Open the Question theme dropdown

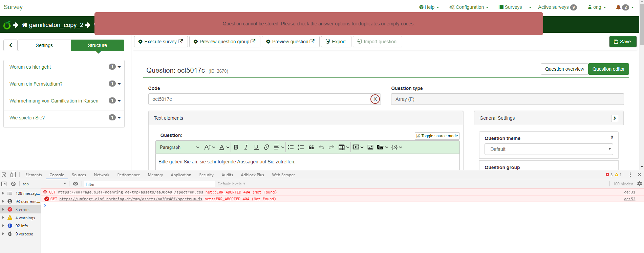[x=549, y=149]
